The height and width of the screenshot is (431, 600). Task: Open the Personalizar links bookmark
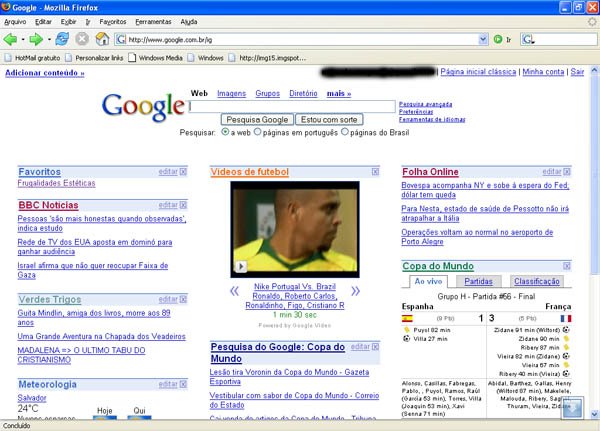point(94,58)
